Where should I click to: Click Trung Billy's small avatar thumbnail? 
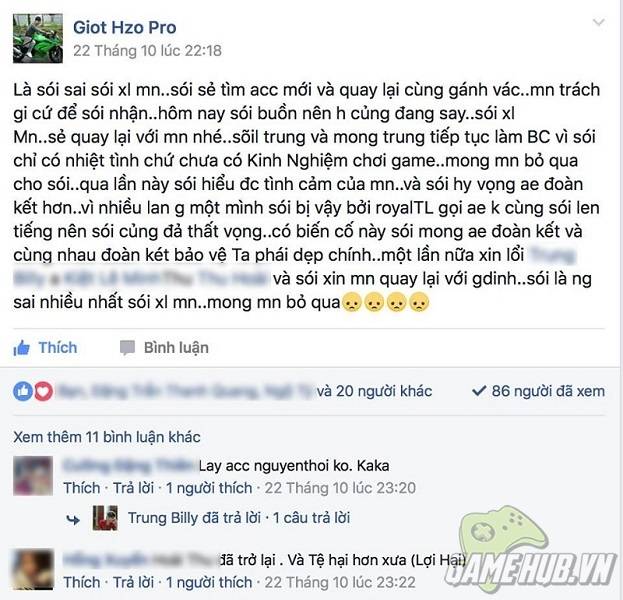tap(105, 518)
